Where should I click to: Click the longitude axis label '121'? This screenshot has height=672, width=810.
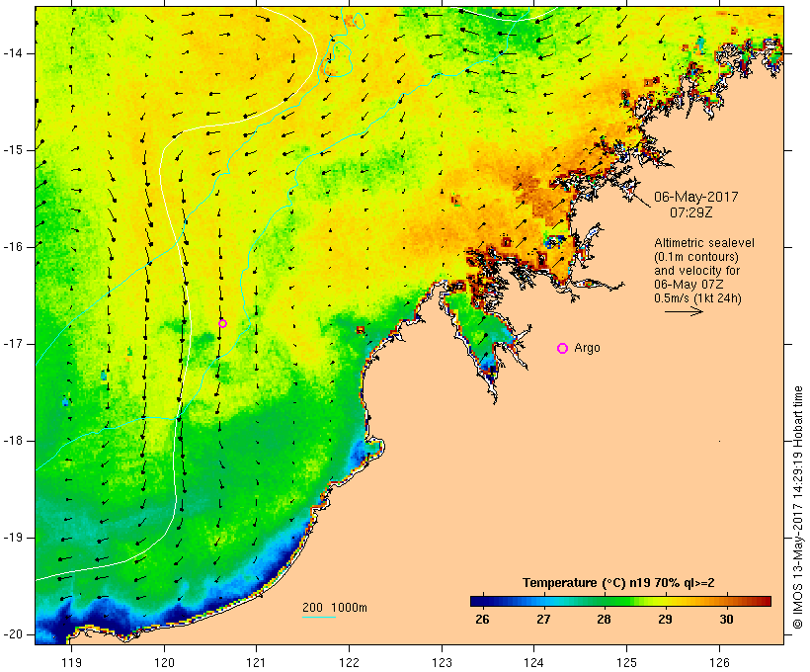pyautogui.click(x=256, y=662)
